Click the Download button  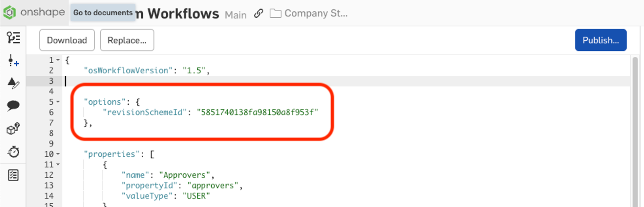click(67, 40)
